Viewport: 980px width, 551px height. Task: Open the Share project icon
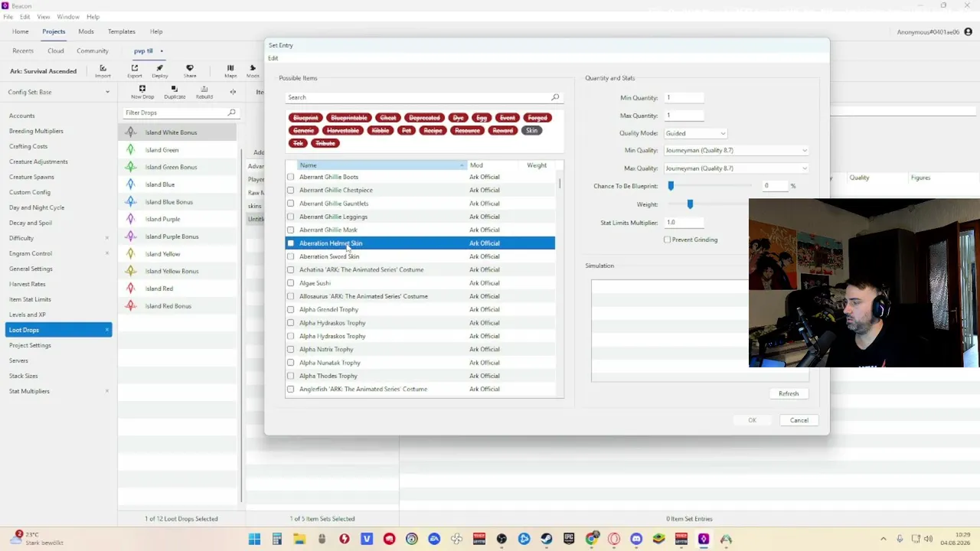190,71
